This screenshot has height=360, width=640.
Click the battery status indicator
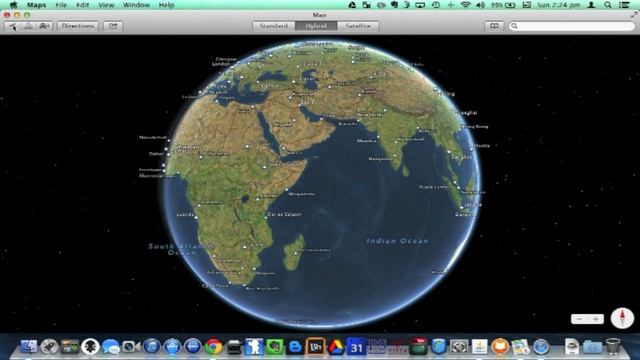pyautogui.click(x=503, y=5)
